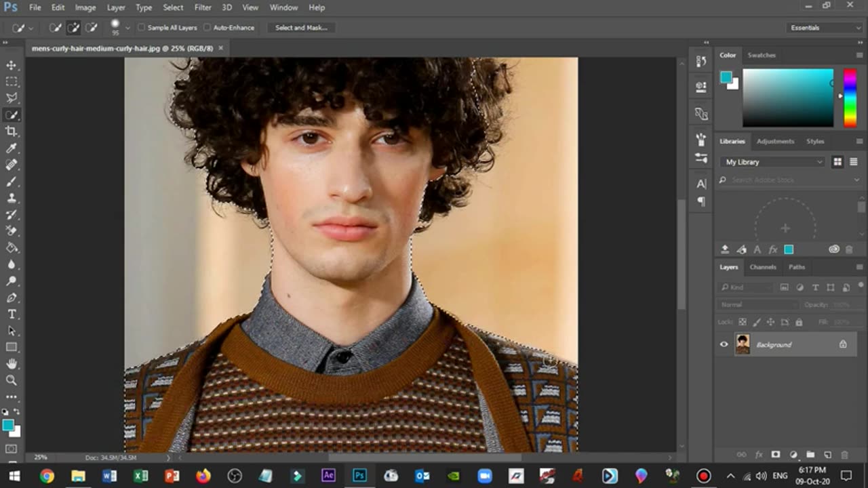Switch libraries to grid view

pos(837,162)
